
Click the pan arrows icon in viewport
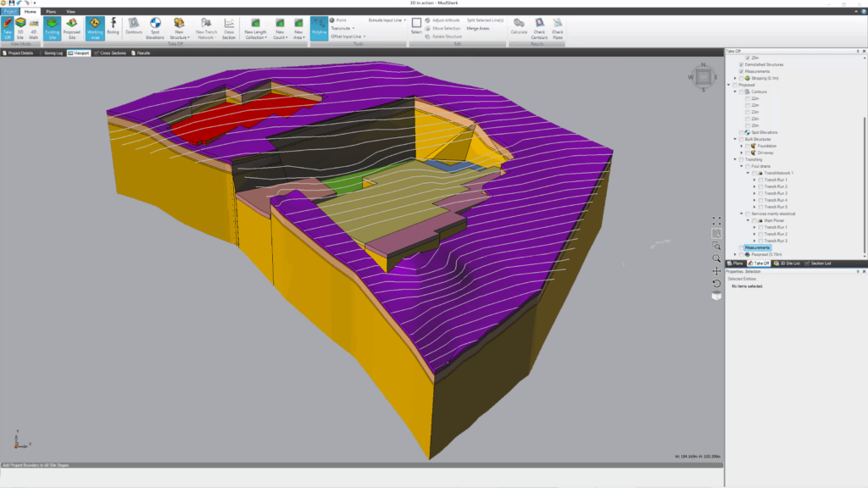pyautogui.click(x=717, y=271)
